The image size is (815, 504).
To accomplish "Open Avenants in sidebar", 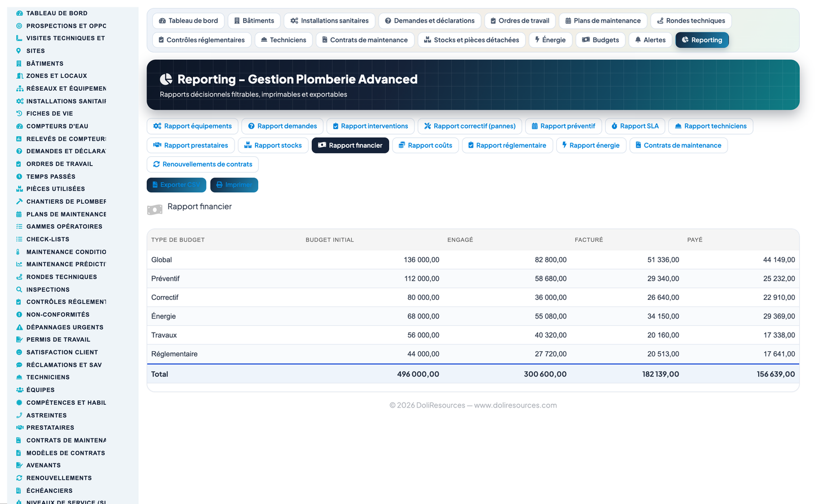I will pos(43,465).
